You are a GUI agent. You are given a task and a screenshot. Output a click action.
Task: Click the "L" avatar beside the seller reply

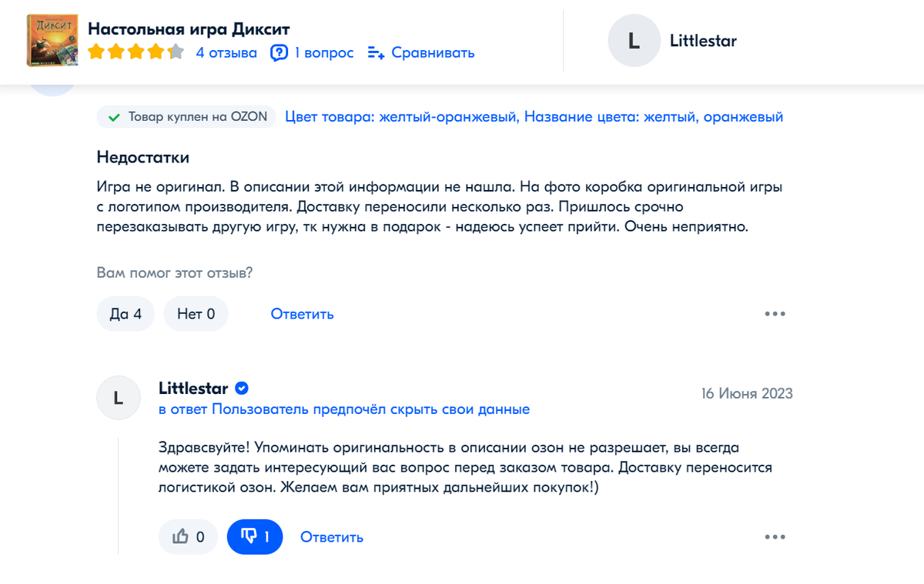pyautogui.click(x=118, y=398)
